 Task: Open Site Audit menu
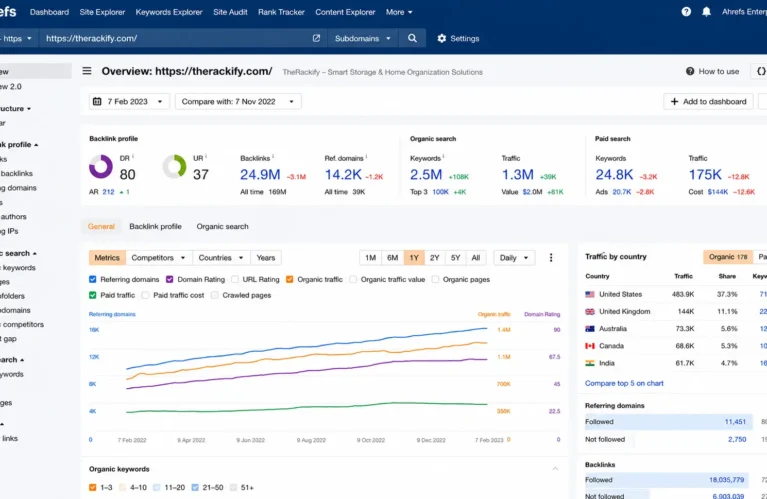coord(230,12)
